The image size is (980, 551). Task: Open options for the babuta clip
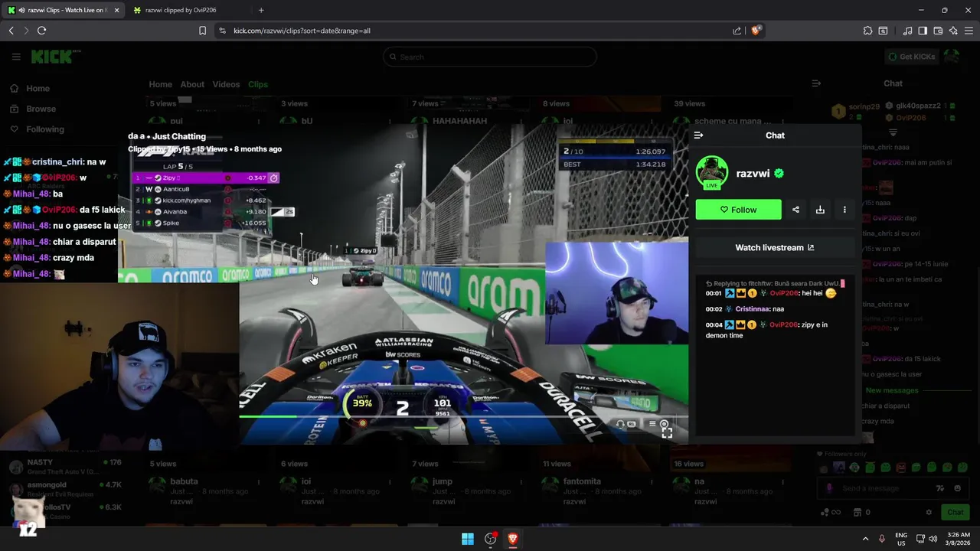click(x=259, y=482)
